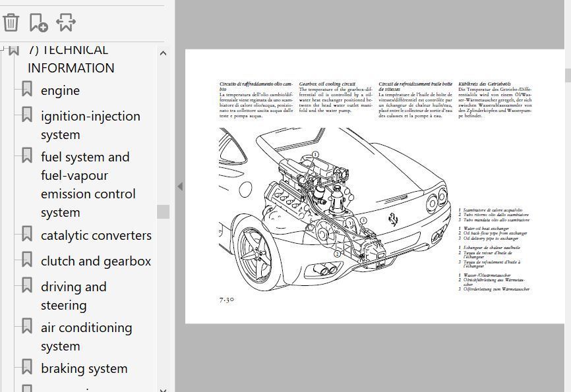Click legend entry 'Wasser-/Ölwärmetauscher'

[x=487, y=275]
